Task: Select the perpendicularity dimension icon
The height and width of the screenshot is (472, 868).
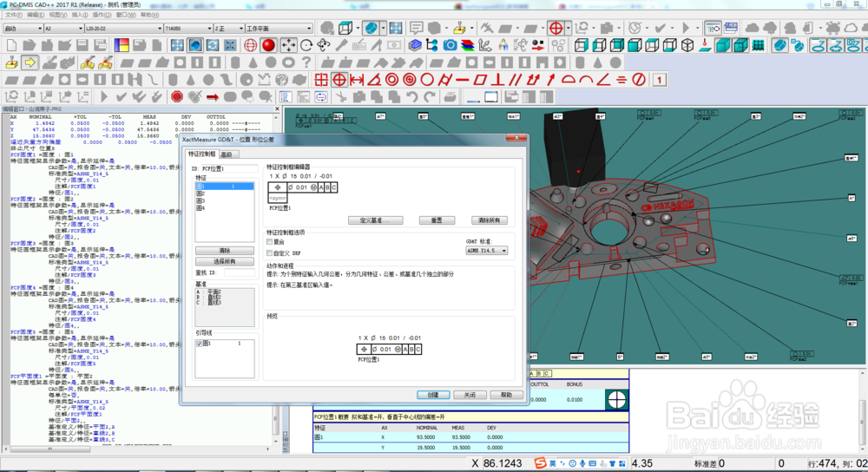Action: pyautogui.click(x=497, y=80)
